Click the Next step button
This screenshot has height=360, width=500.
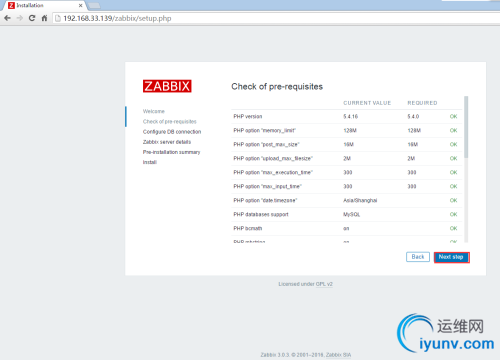[x=452, y=257]
